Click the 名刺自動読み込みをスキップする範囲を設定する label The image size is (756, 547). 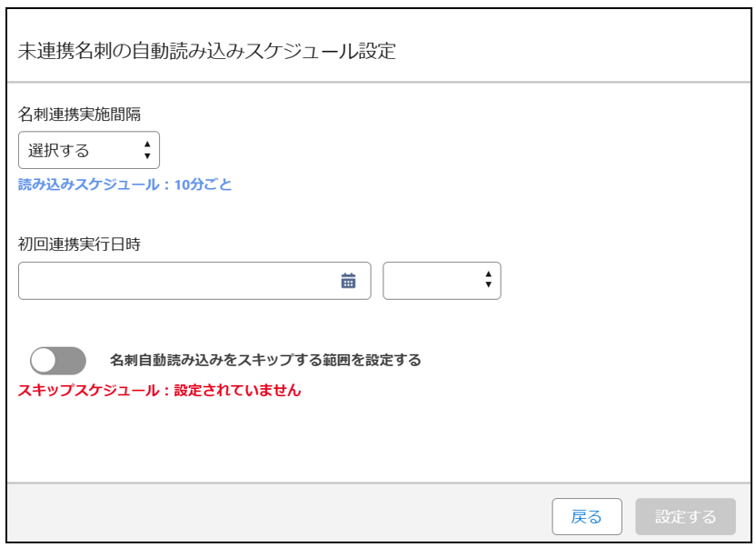265,360
